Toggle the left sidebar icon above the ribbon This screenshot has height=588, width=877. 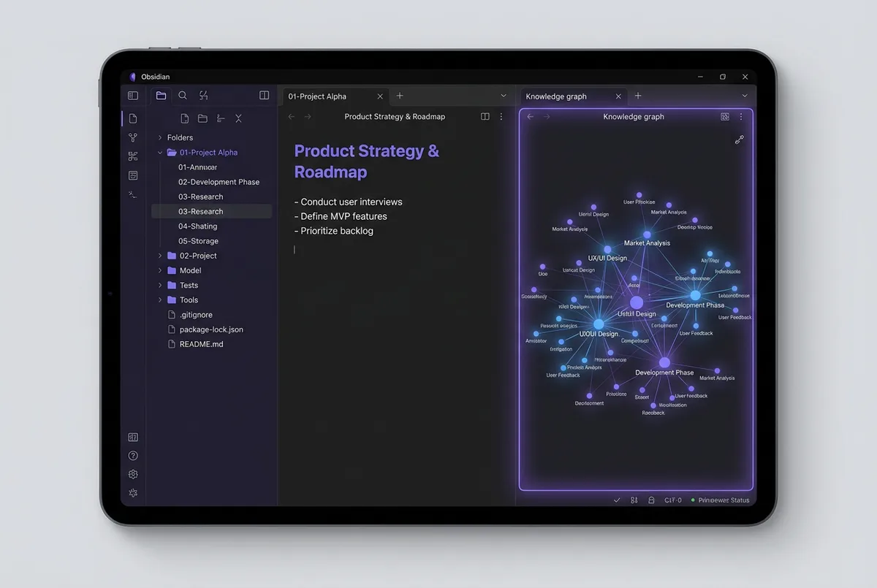click(x=133, y=96)
